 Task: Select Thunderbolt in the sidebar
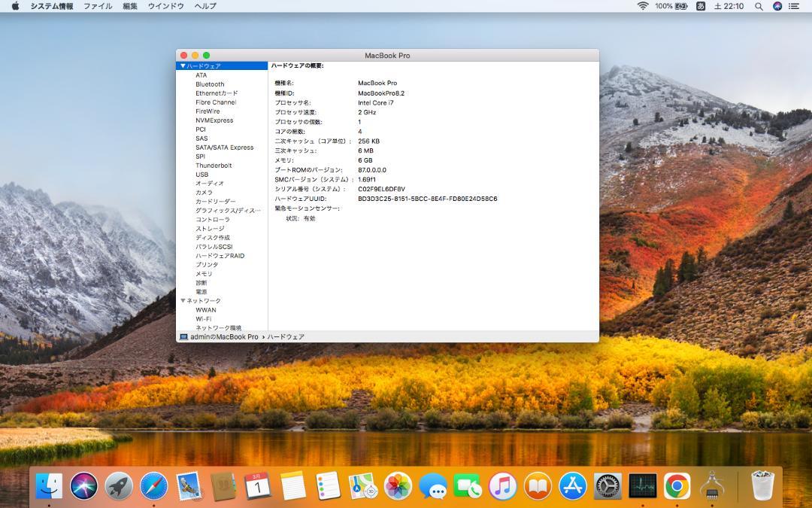(214, 166)
